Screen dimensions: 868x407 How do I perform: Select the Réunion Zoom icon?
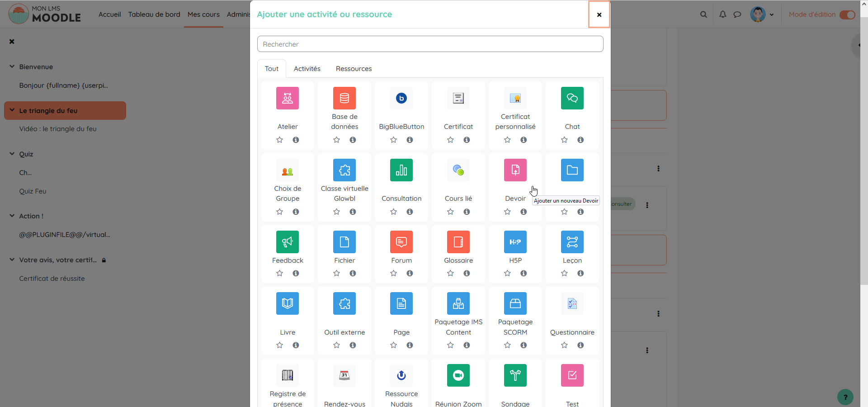tap(458, 375)
